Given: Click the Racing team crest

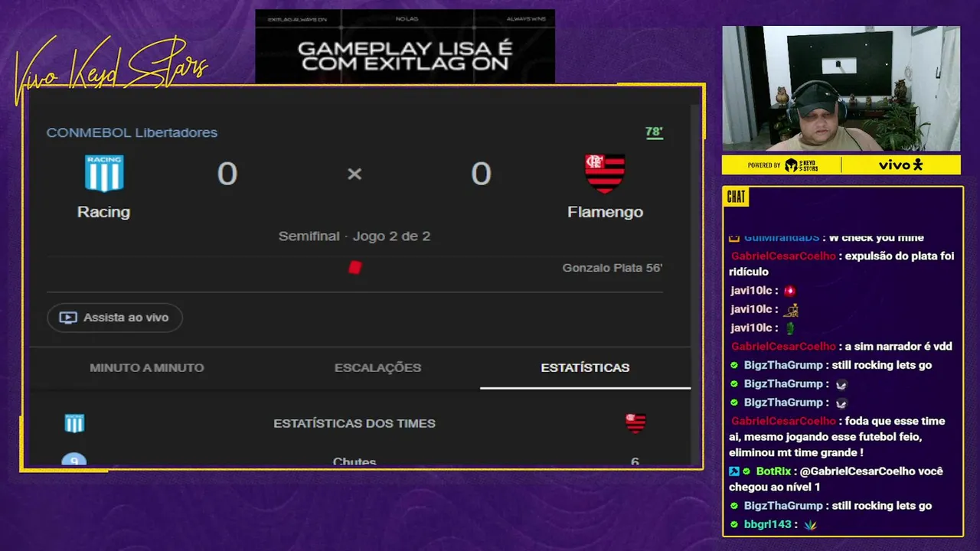Looking at the screenshot, I should tap(104, 174).
